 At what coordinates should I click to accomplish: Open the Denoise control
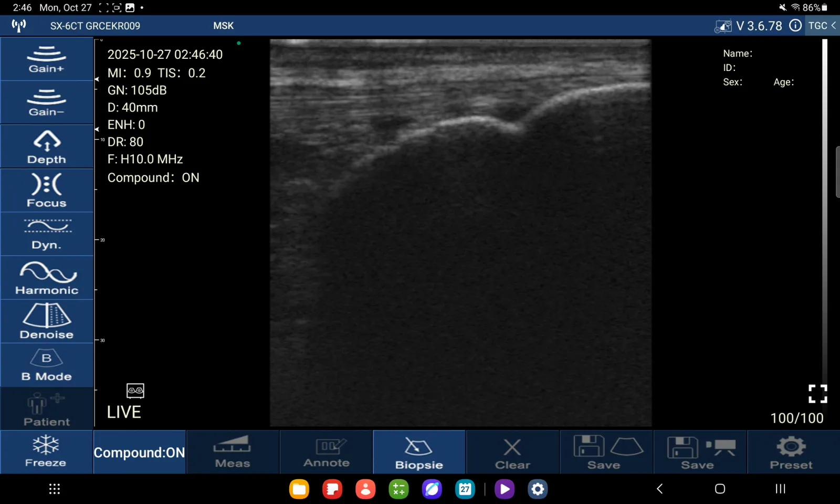[x=47, y=321]
